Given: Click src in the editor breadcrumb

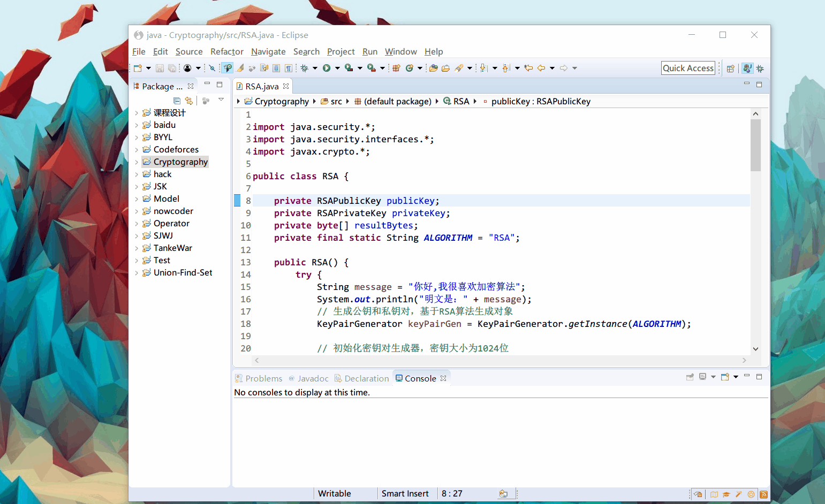Looking at the screenshot, I should click(x=336, y=101).
